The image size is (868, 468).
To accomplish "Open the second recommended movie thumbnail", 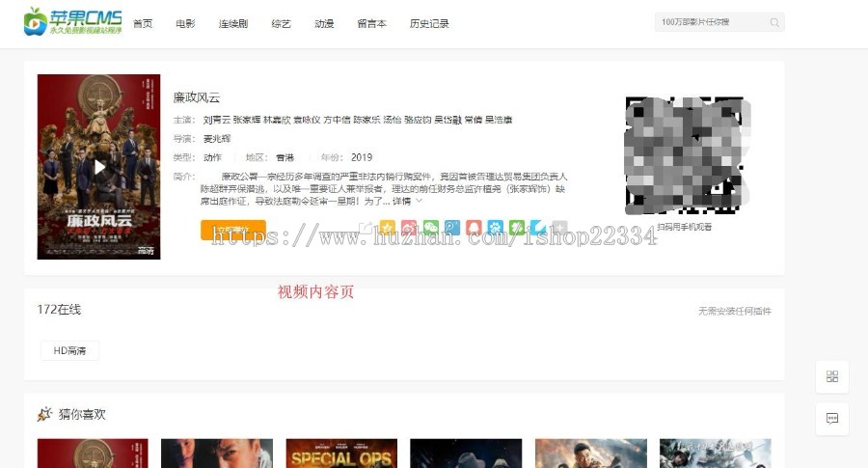I will [x=217, y=454].
